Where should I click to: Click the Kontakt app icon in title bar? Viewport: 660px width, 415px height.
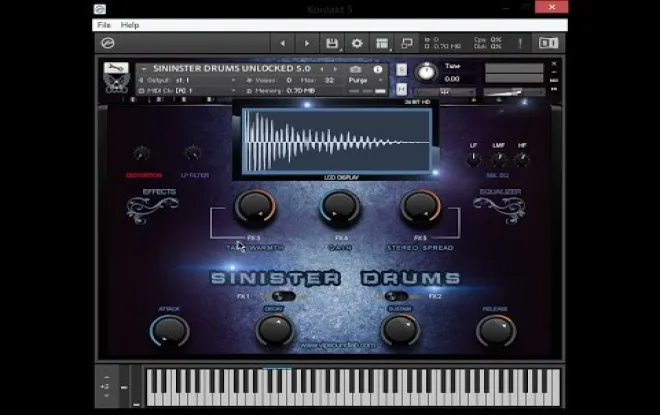click(x=100, y=9)
